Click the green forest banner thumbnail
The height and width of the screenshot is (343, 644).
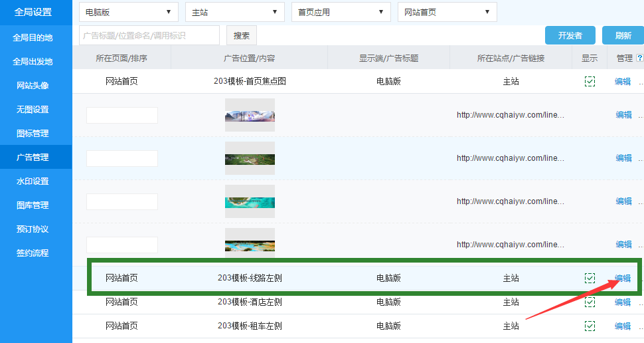click(x=250, y=158)
